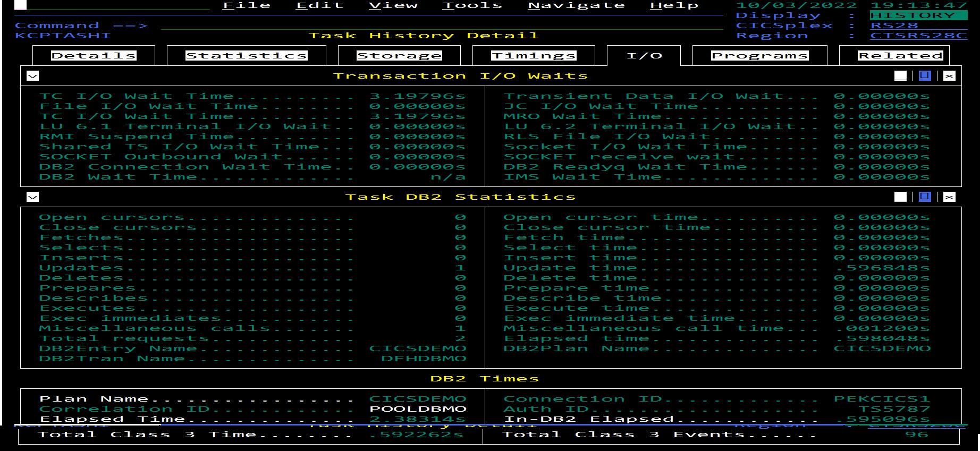Image resolution: width=980 pixels, height=451 pixels.
Task: Open the Tools menu
Action: pos(472,5)
